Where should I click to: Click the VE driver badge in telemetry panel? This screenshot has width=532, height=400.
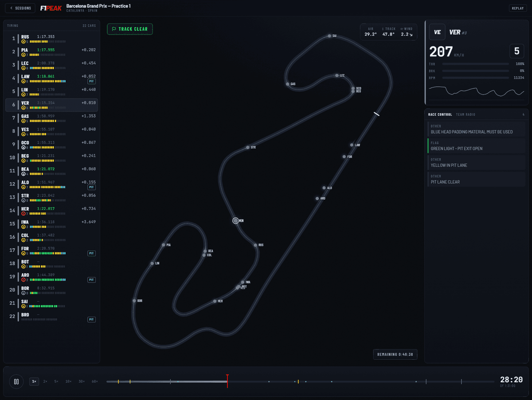(437, 32)
